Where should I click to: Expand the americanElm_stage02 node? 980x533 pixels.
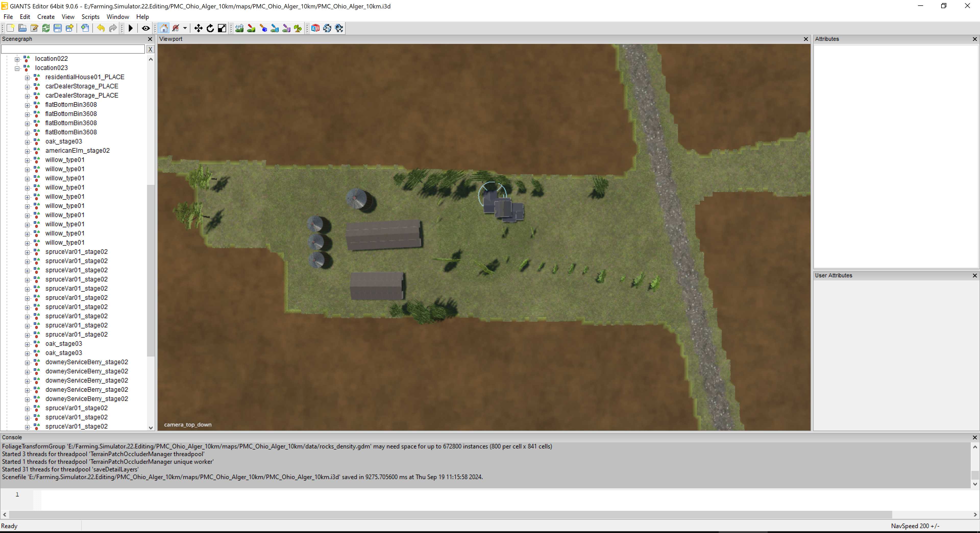click(27, 151)
